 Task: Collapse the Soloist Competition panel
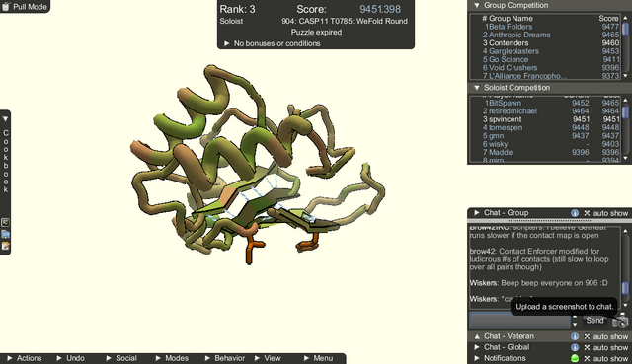pyautogui.click(x=477, y=88)
